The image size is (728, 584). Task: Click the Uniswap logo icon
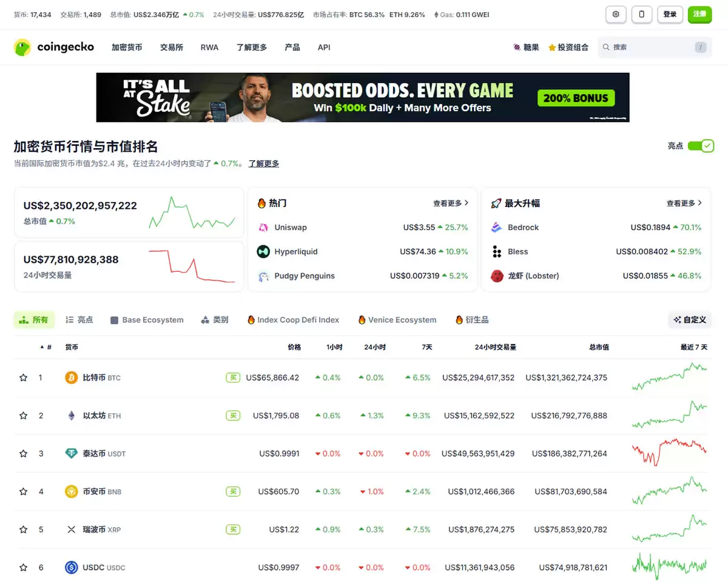pos(263,228)
